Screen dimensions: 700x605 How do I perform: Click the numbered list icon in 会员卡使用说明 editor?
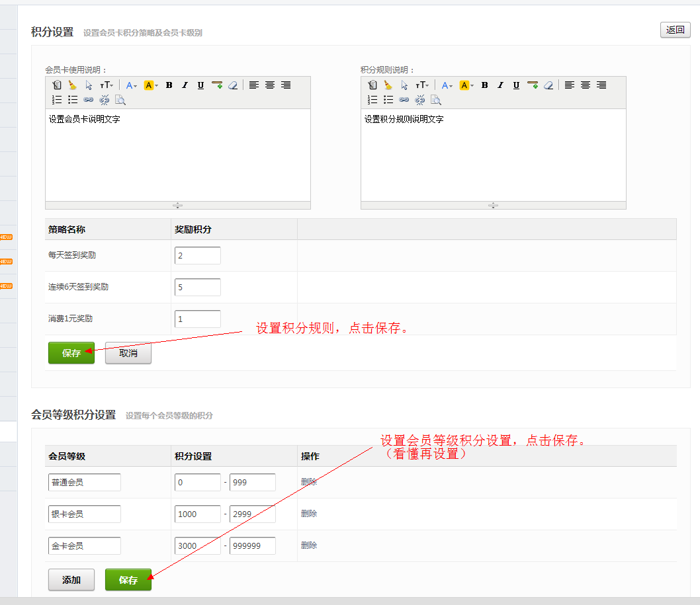[57, 100]
